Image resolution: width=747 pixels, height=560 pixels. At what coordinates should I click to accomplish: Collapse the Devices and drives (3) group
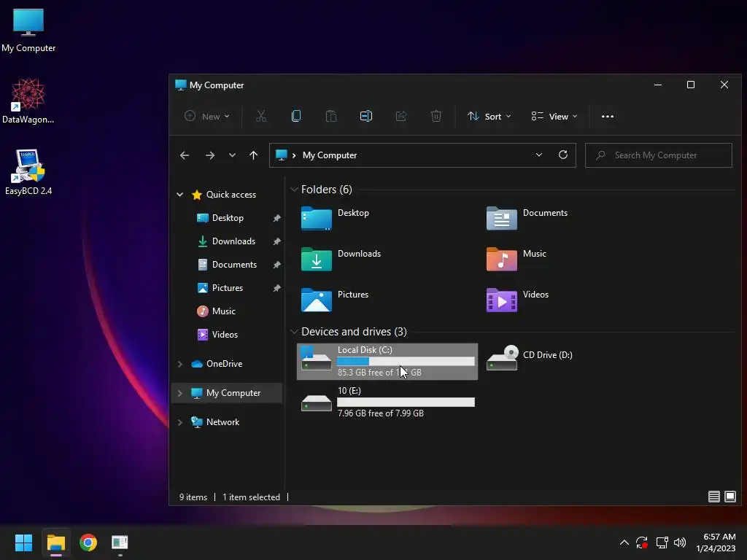294,332
